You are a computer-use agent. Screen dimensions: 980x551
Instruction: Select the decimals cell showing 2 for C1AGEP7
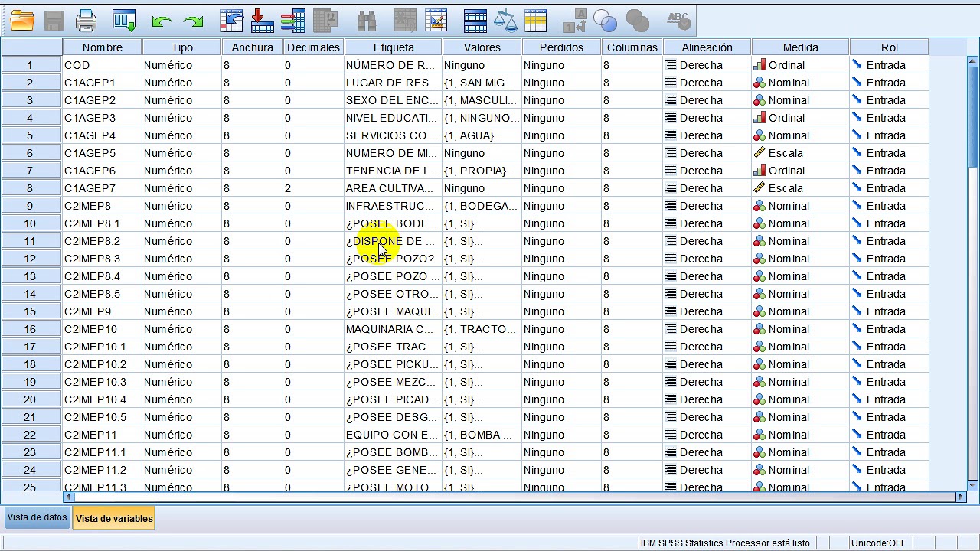[313, 188]
